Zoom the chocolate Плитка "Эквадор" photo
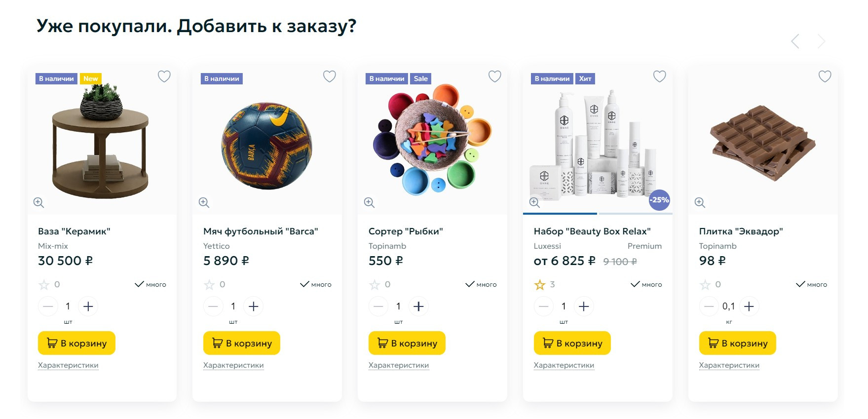This screenshot has width=868, height=419. click(x=700, y=202)
